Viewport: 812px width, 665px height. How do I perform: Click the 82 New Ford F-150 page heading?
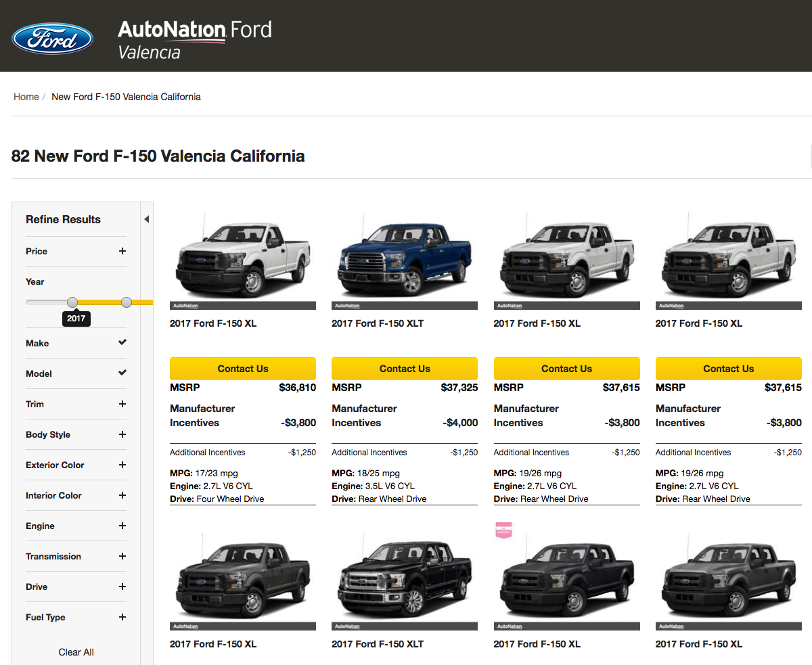158,156
